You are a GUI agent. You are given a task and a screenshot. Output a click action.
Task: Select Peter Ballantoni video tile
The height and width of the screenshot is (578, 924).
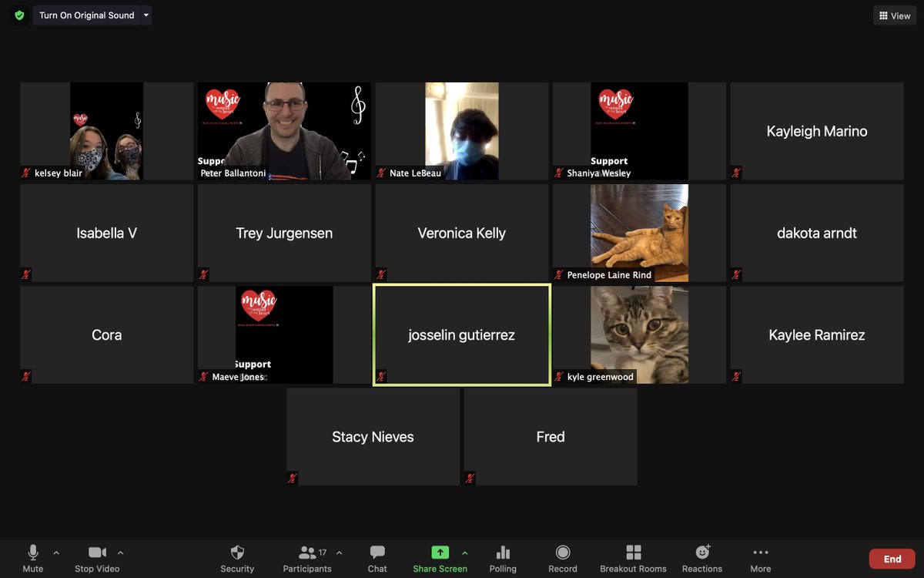pos(284,131)
